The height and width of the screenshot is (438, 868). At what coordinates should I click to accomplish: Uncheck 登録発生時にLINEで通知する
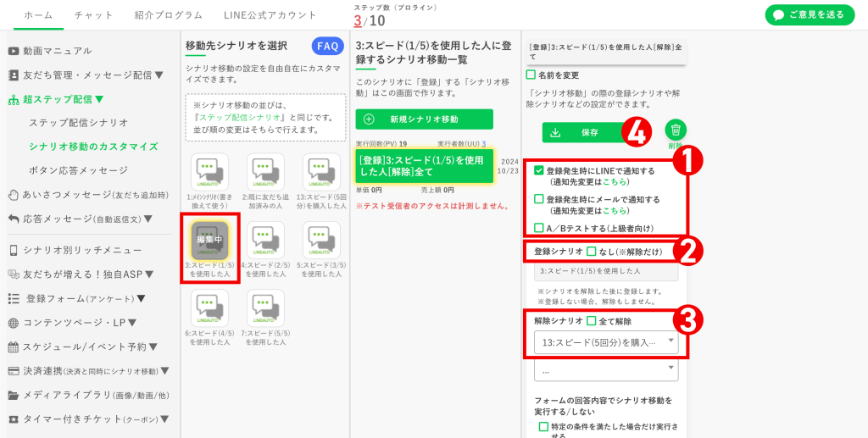point(538,171)
